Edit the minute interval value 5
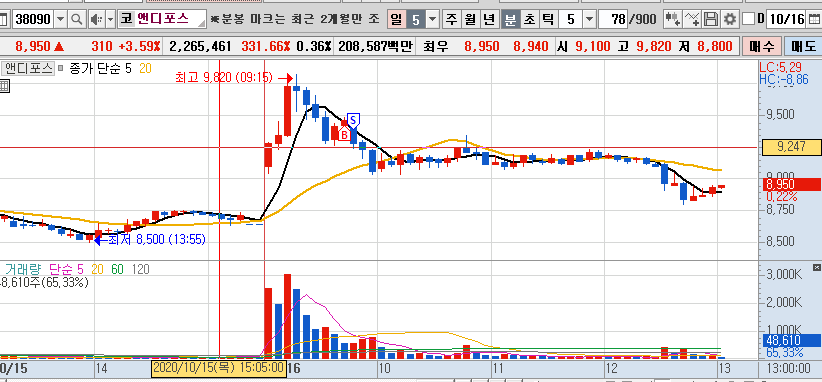 (570, 20)
